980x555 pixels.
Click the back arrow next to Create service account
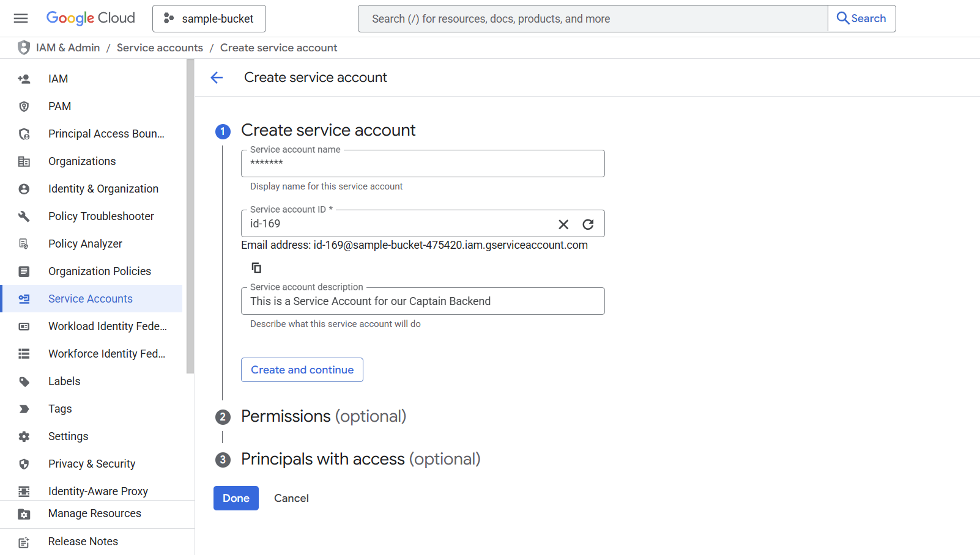pos(217,78)
